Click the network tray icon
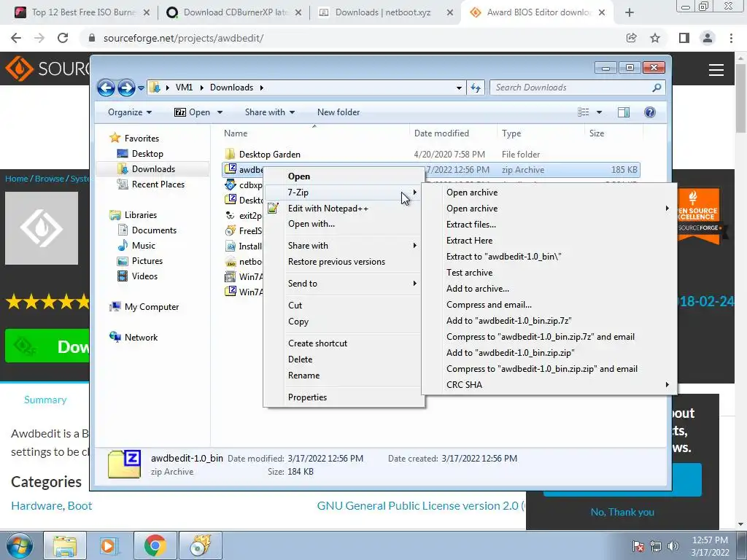 coord(656,546)
